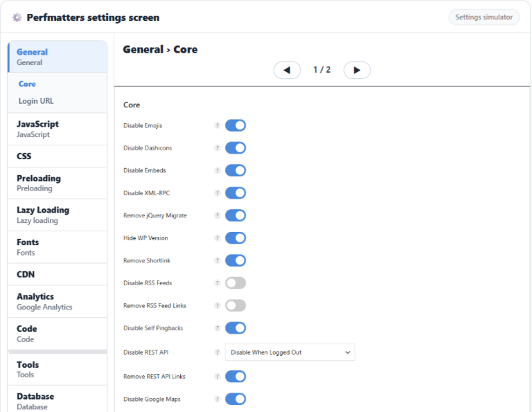Image resolution: width=532 pixels, height=412 pixels.
Task: Open Fonts settings section
Action: (57, 247)
